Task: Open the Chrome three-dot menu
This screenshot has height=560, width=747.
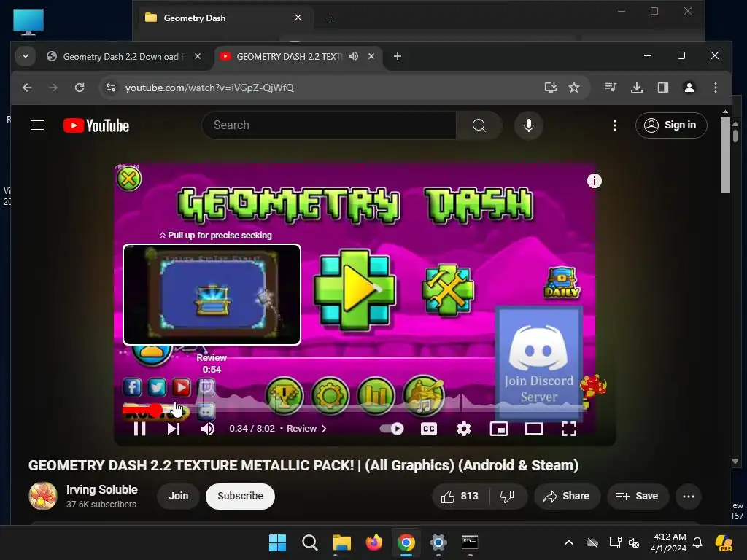Action: (x=715, y=87)
